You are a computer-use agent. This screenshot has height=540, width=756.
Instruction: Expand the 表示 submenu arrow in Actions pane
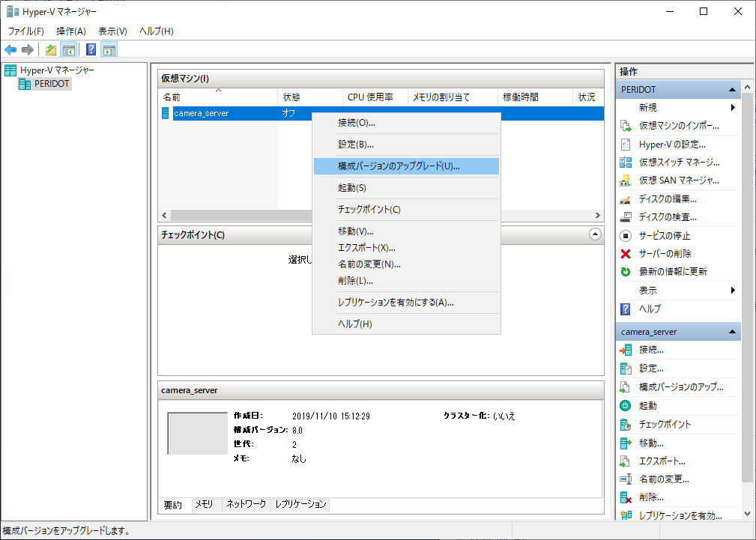tap(733, 291)
